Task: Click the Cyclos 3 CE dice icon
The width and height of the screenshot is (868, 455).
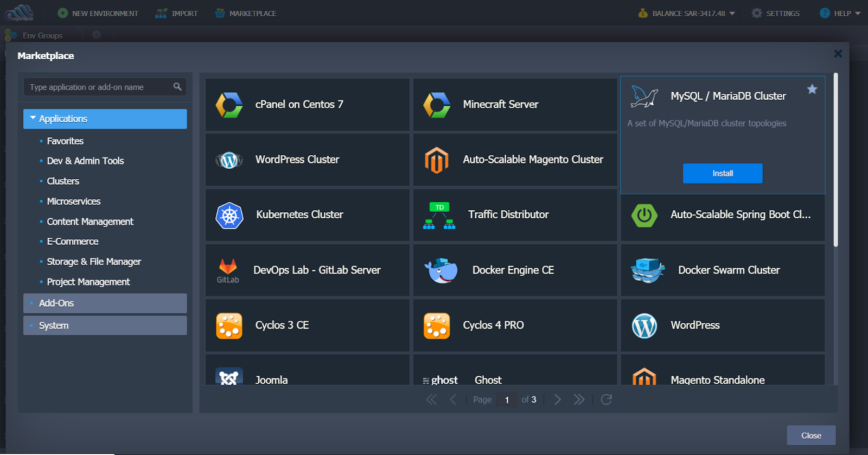Action: click(x=229, y=326)
